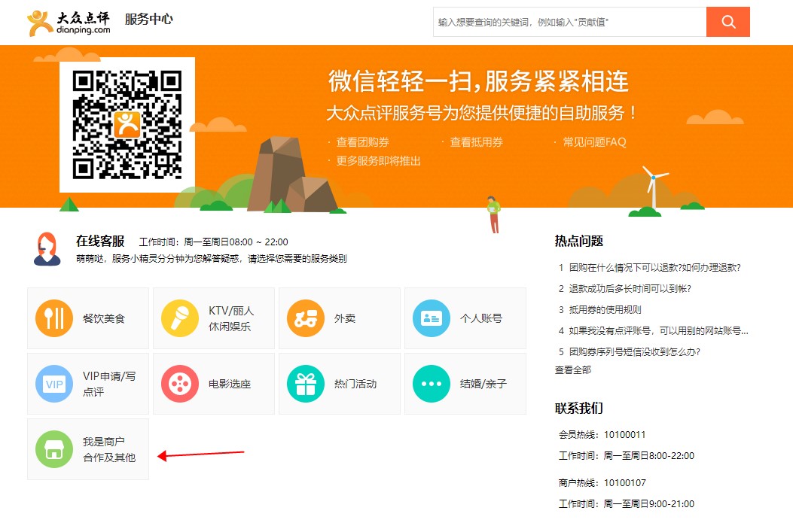Click the online customer service avatar
Viewport: 793px width, 532px height.
click(47, 249)
